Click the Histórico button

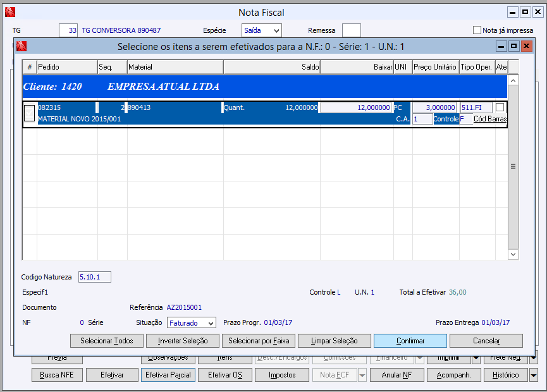click(506, 375)
